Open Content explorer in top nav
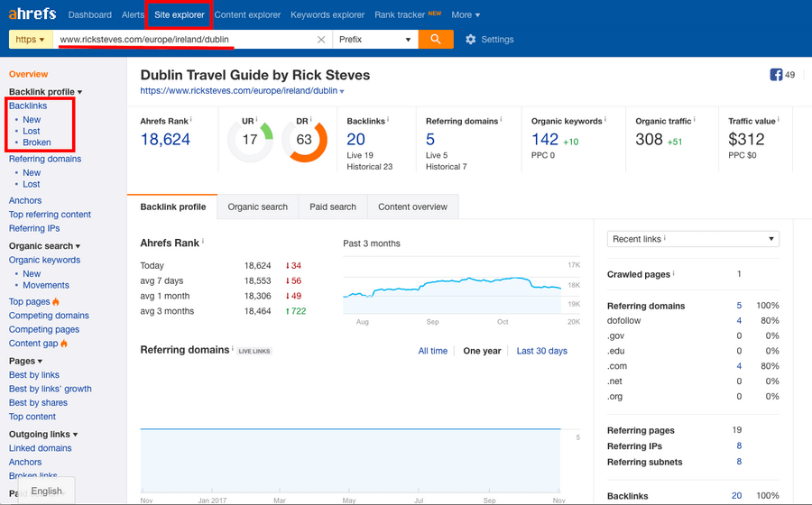Image resolution: width=812 pixels, height=505 pixels. pyautogui.click(x=247, y=15)
